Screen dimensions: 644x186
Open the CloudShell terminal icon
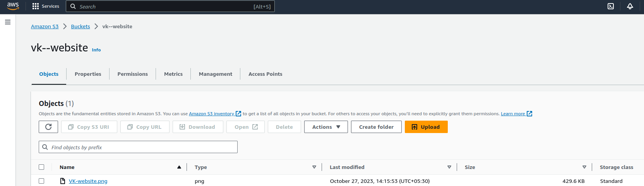click(x=611, y=6)
